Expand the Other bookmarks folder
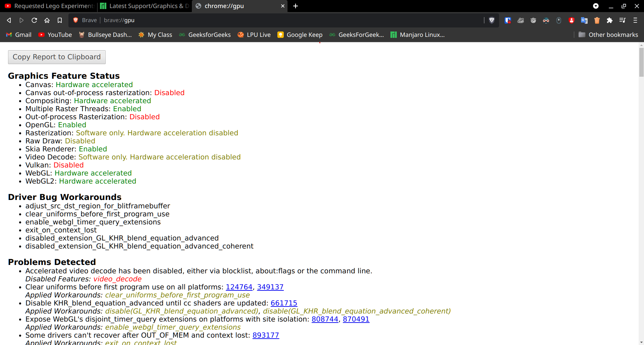The image size is (644, 345). tap(608, 35)
